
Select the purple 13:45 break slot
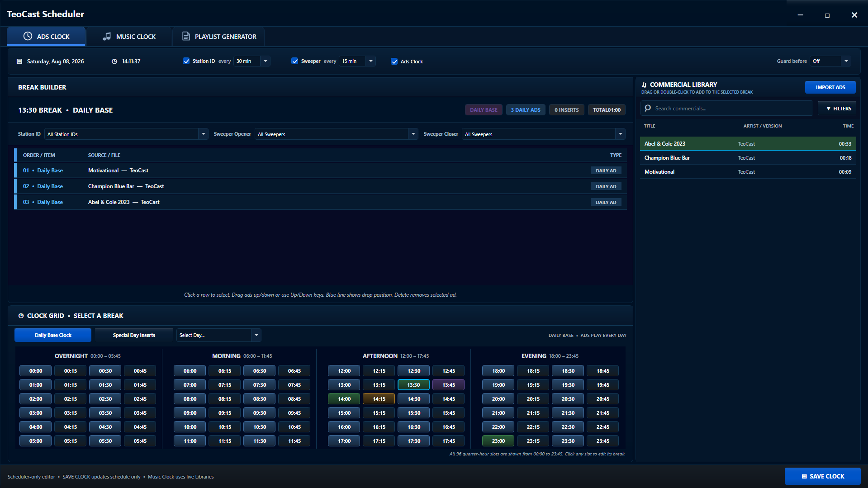coord(448,385)
